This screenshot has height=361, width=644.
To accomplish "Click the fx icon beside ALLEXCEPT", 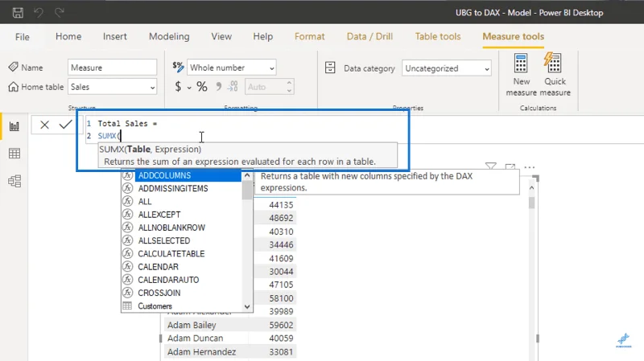I will [x=128, y=214].
